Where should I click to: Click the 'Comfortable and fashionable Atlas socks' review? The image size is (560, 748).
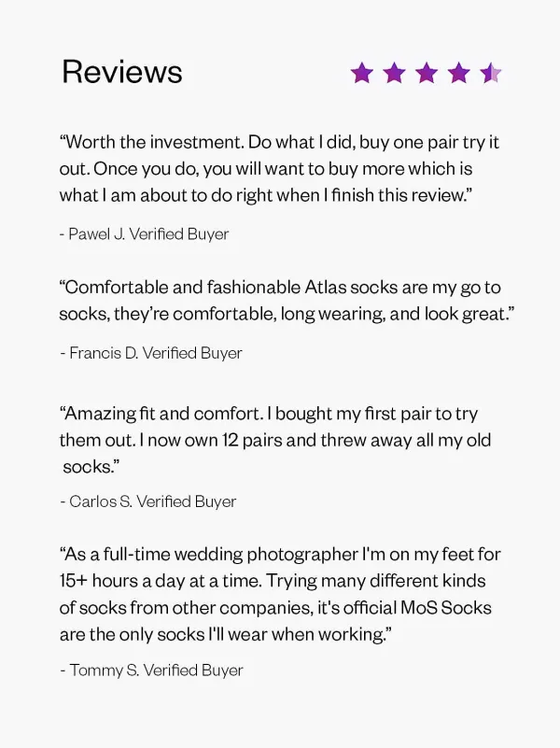pyautogui.click(x=287, y=301)
